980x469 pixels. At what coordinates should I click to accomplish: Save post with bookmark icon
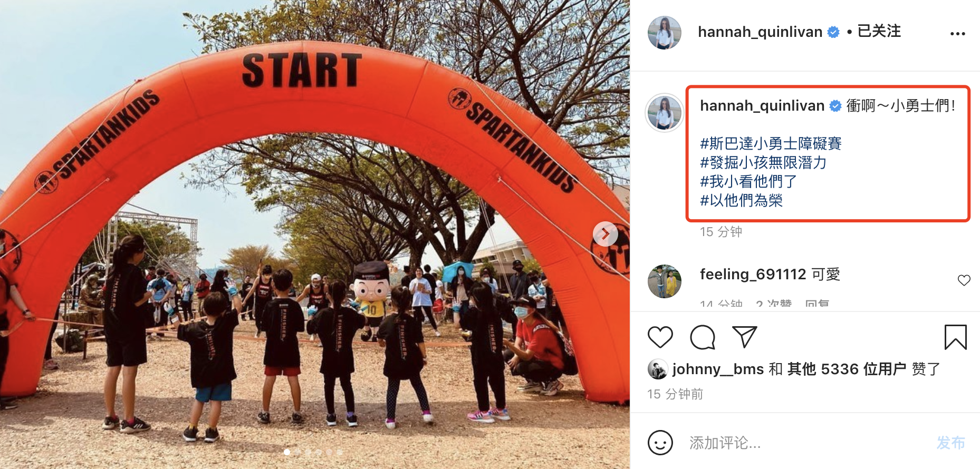point(955,337)
